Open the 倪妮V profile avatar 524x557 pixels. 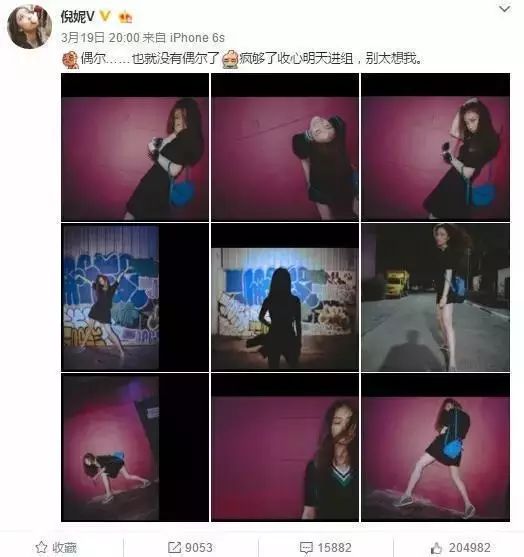click(29, 26)
